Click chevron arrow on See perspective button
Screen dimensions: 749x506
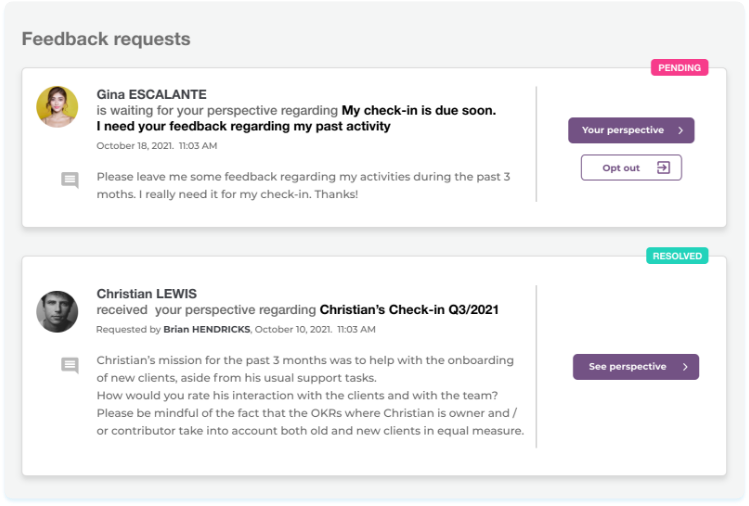(x=685, y=367)
